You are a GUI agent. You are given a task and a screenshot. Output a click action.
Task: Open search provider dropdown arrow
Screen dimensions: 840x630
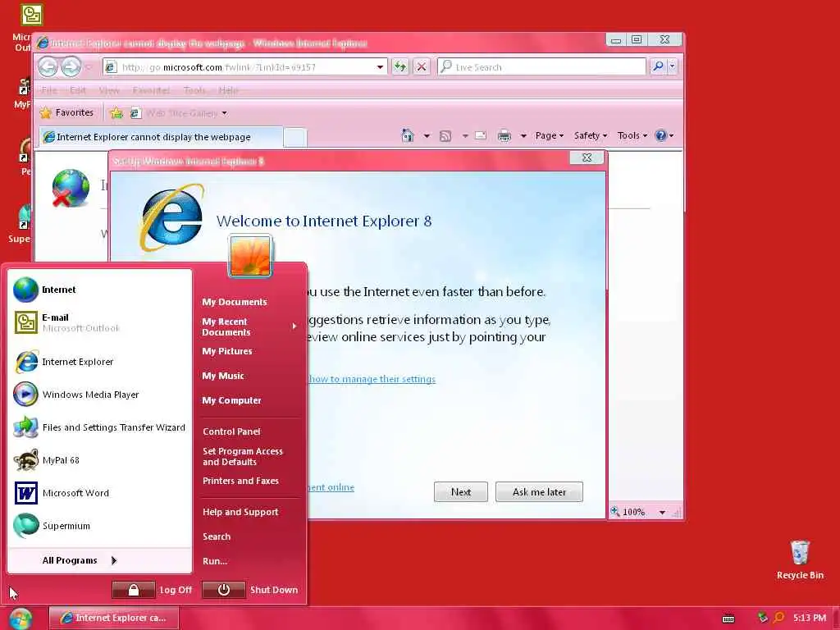point(672,66)
